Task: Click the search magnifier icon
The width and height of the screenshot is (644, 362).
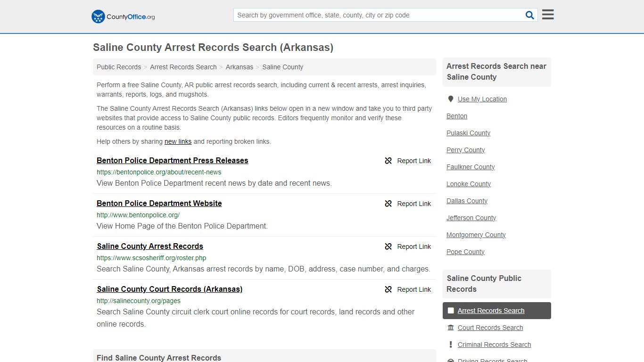Action: (x=530, y=15)
